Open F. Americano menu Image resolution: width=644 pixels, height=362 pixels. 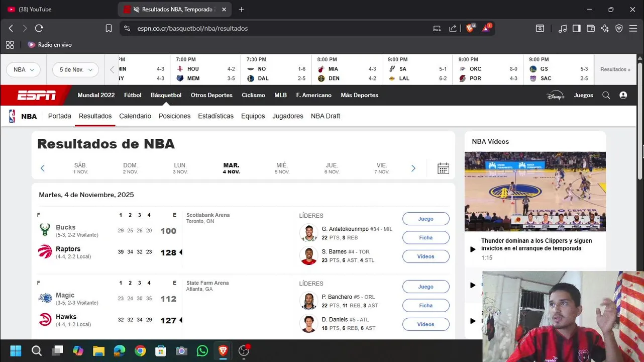pos(314,95)
